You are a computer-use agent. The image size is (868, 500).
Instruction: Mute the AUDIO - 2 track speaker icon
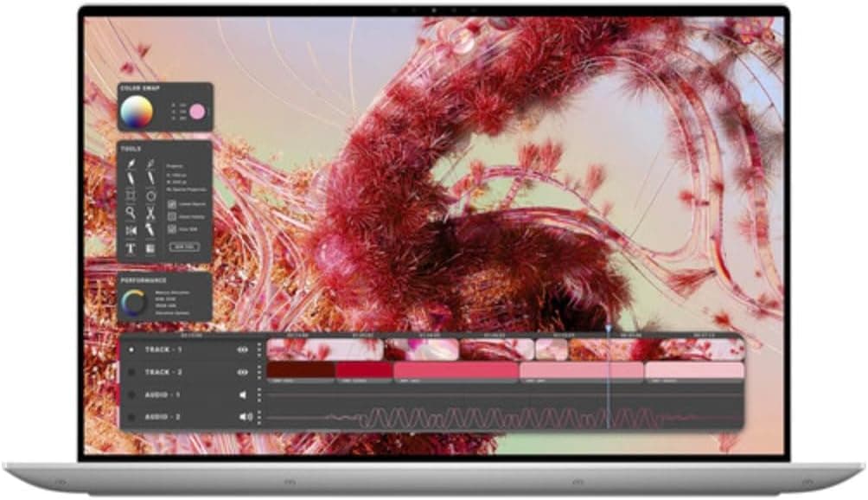point(243,416)
